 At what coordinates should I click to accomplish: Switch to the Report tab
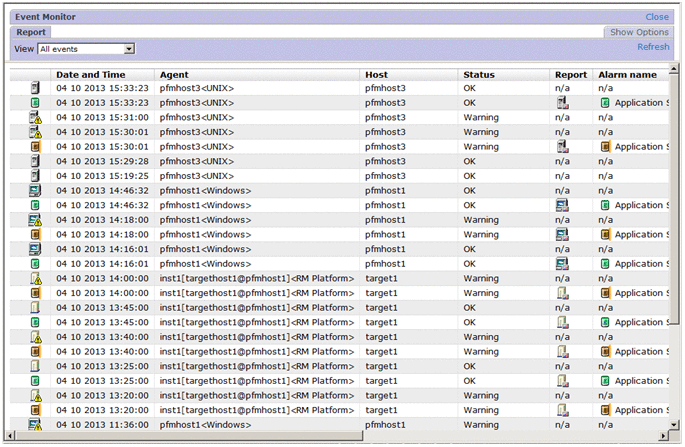click(x=30, y=32)
